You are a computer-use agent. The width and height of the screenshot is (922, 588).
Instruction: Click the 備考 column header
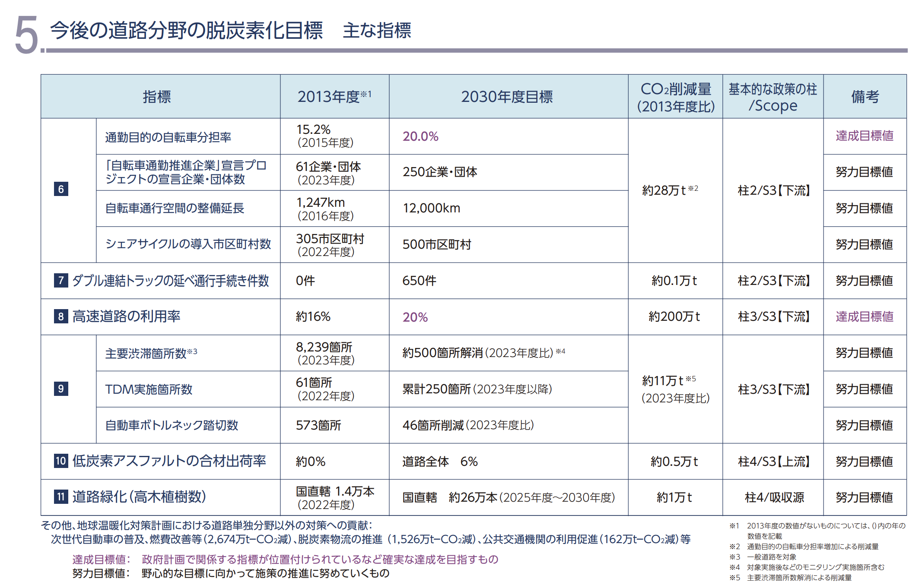click(865, 97)
